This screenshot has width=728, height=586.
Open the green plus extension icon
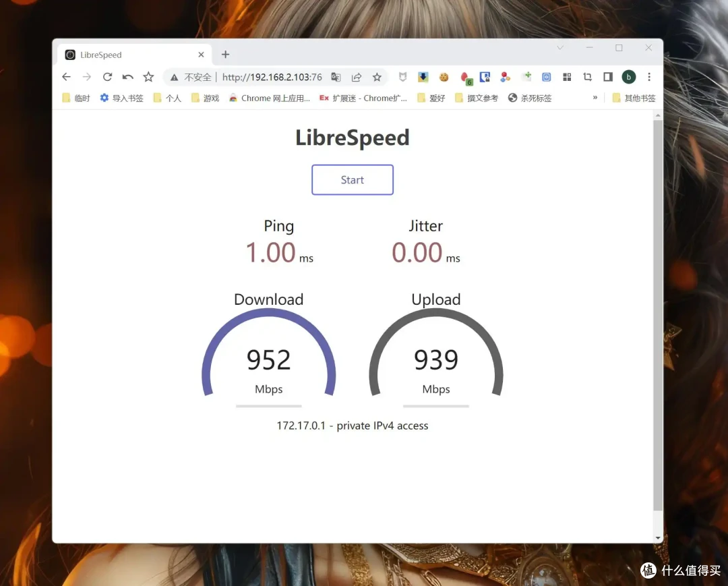526,77
